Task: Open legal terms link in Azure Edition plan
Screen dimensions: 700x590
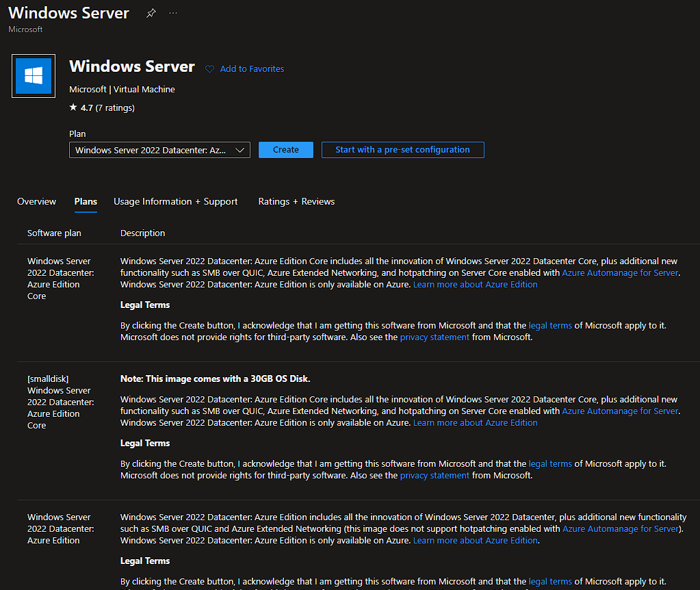Action: [550, 582]
